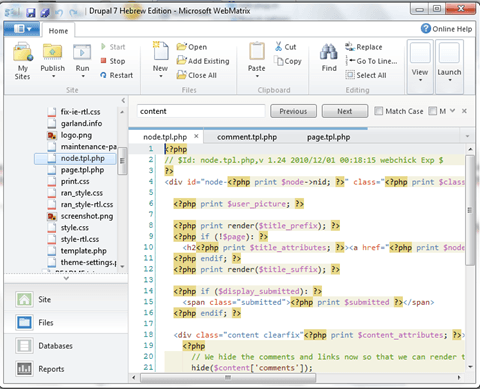Select node.tpl.php in file tree
Viewport: 480px width, 389px height.
click(x=75, y=158)
